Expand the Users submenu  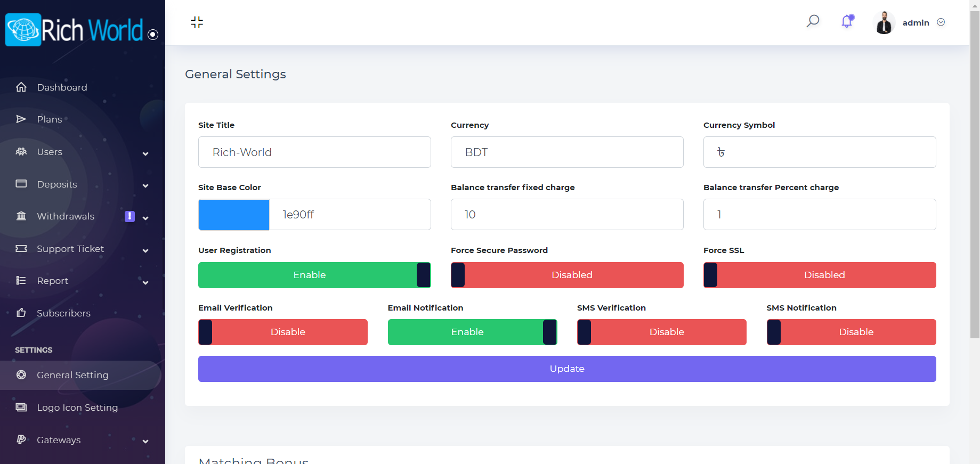point(145,153)
